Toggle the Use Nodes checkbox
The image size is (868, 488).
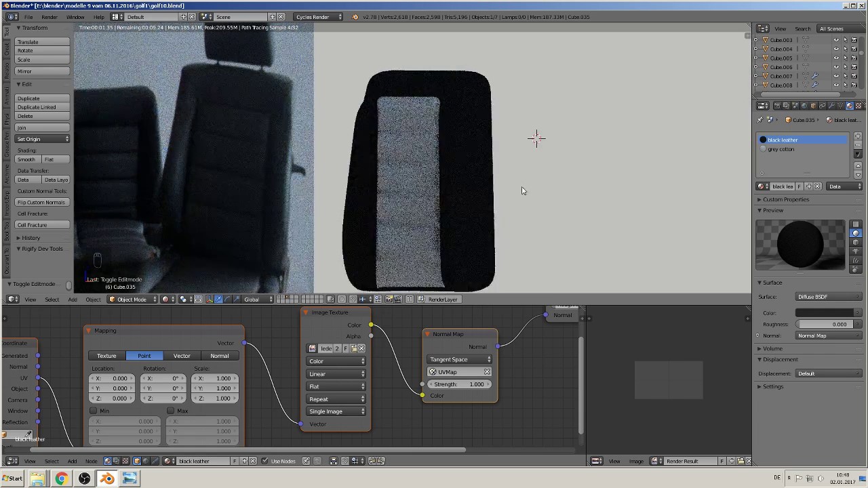[x=264, y=461]
